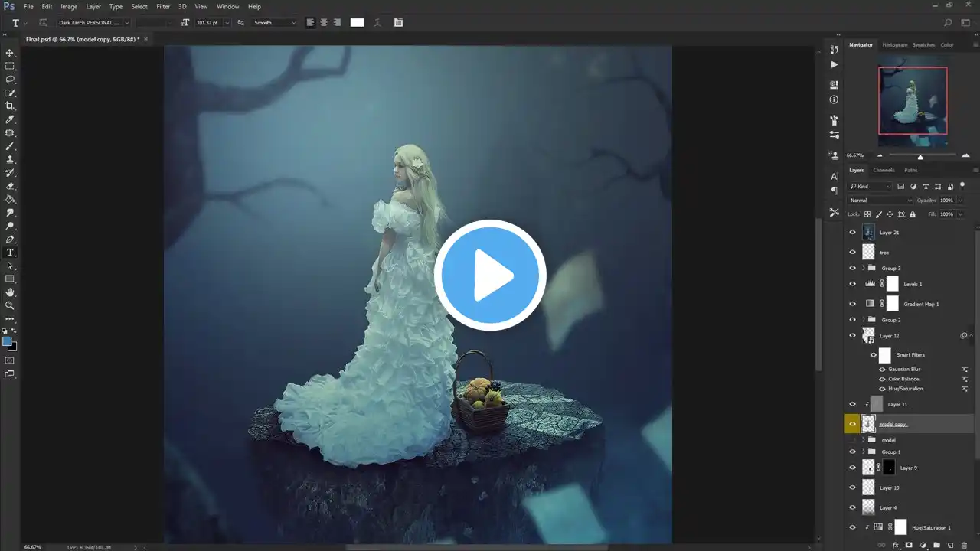
Task: Center align the text
Action: (324, 23)
